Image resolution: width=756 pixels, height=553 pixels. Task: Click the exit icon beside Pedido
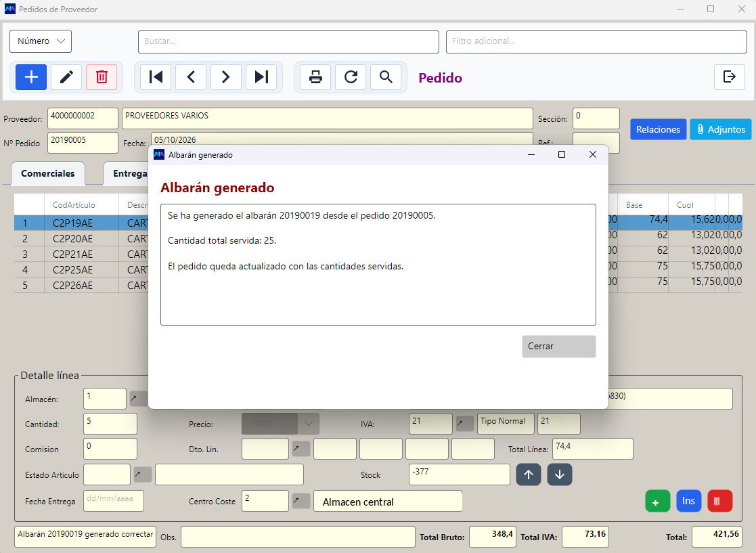pyautogui.click(x=730, y=76)
